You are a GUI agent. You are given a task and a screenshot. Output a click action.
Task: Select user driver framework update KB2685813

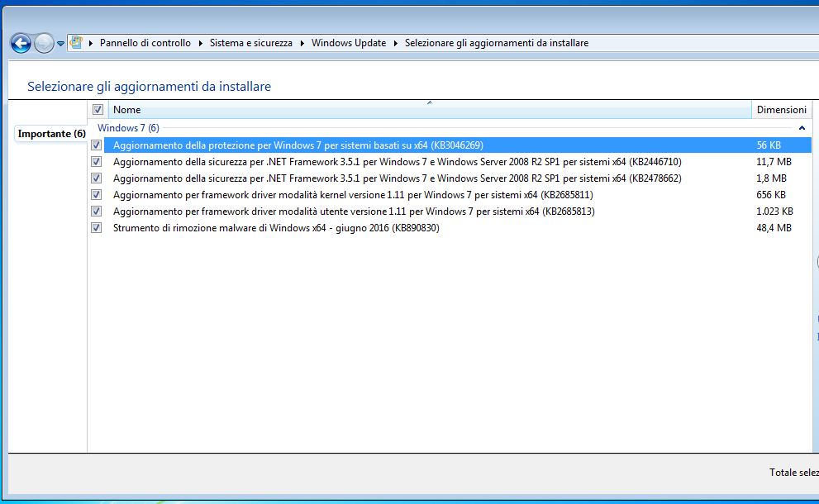(x=354, y=212)
